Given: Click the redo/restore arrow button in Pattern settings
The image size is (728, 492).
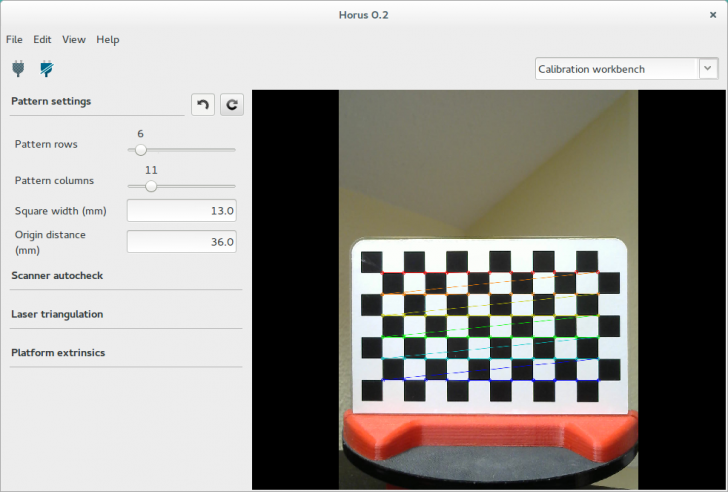Looking at the screenshot, I should point(232,104).
